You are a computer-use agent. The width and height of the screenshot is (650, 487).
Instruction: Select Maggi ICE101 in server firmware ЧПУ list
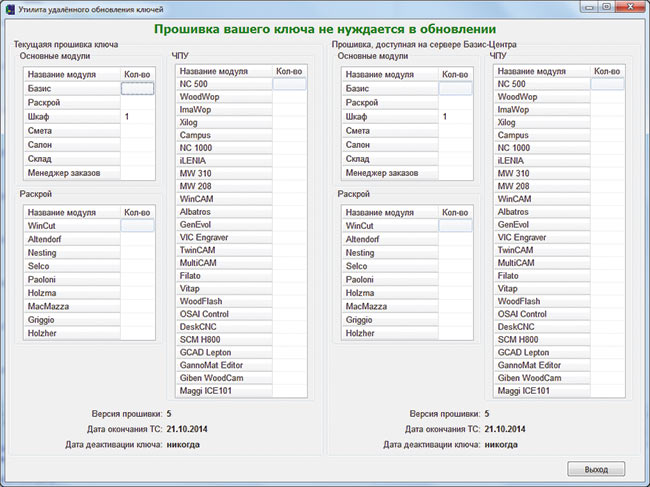[541, 391]
